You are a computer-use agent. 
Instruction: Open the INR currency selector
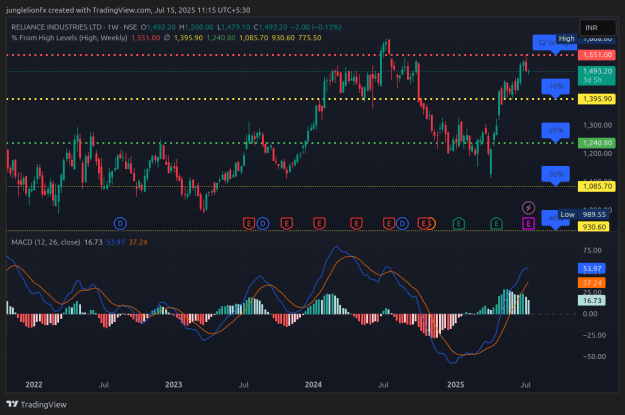pyautogui.click(x=597, y=28)
